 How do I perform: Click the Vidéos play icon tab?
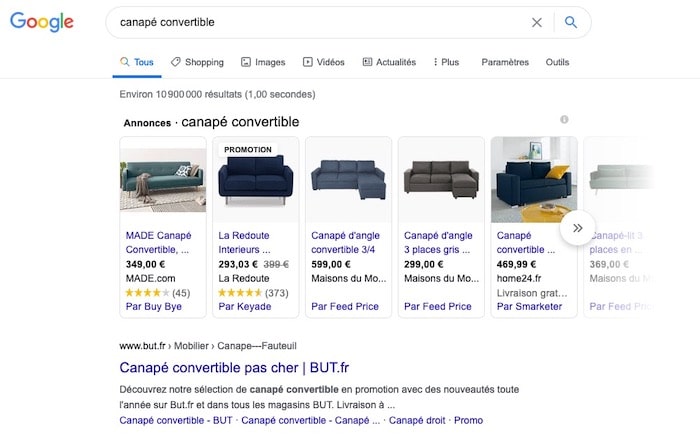(308, 62)
